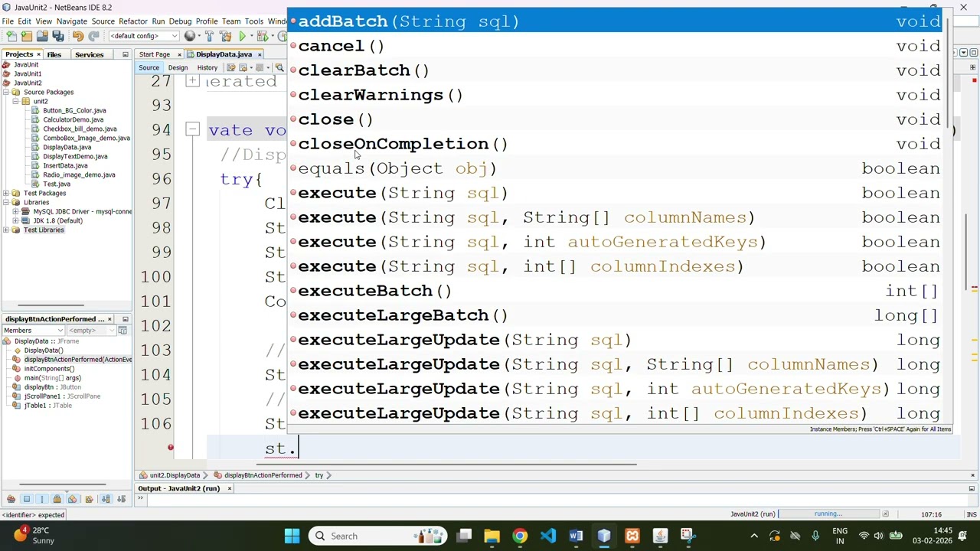The image size is (980, 551).
Task: Click the Save All toolbar icon
Action: coord(58,36)
